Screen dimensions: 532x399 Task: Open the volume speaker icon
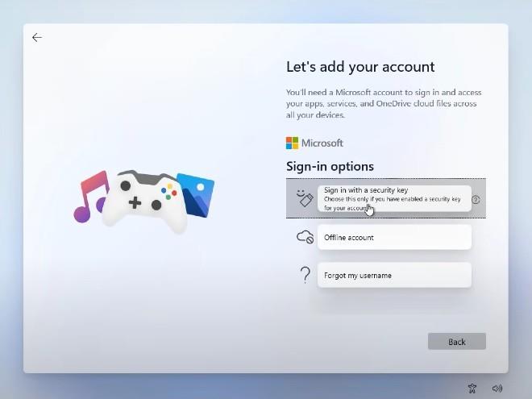tap(497, 388)
